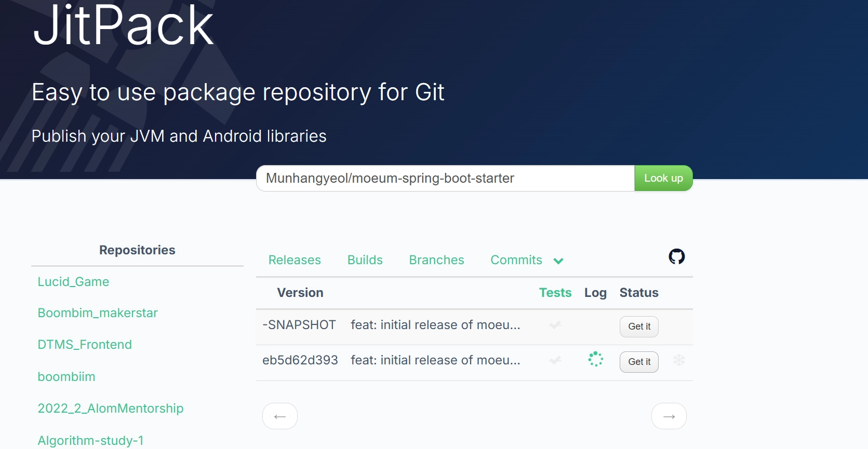The width and height of the screenshot is (868, 449).
Task: Open the Algorithm-study-1 repository
Action: click(90, 441)
